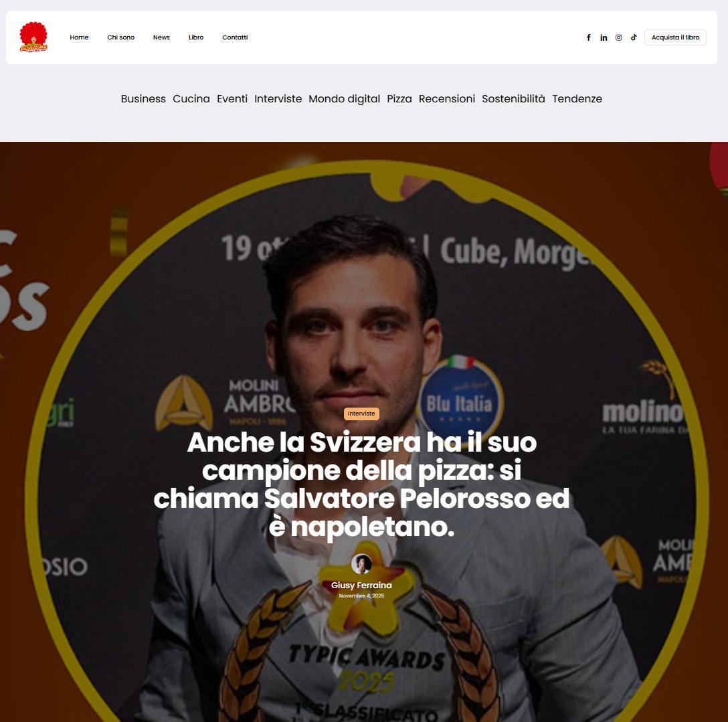
Task: Open the Instagram social icon
Action: pos(618,37)
